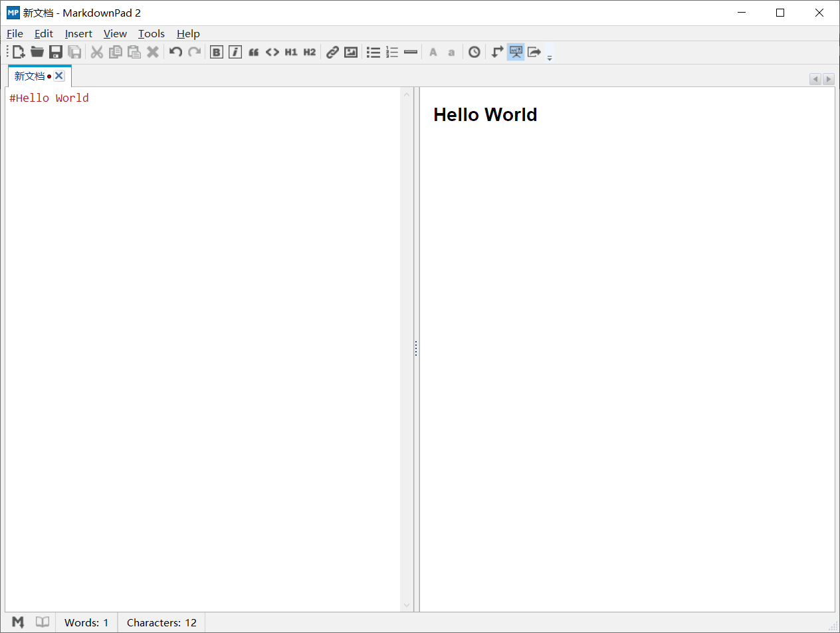Save the document using the floppy icon
This screenshot has width=840, height=633.
(56, 52)
